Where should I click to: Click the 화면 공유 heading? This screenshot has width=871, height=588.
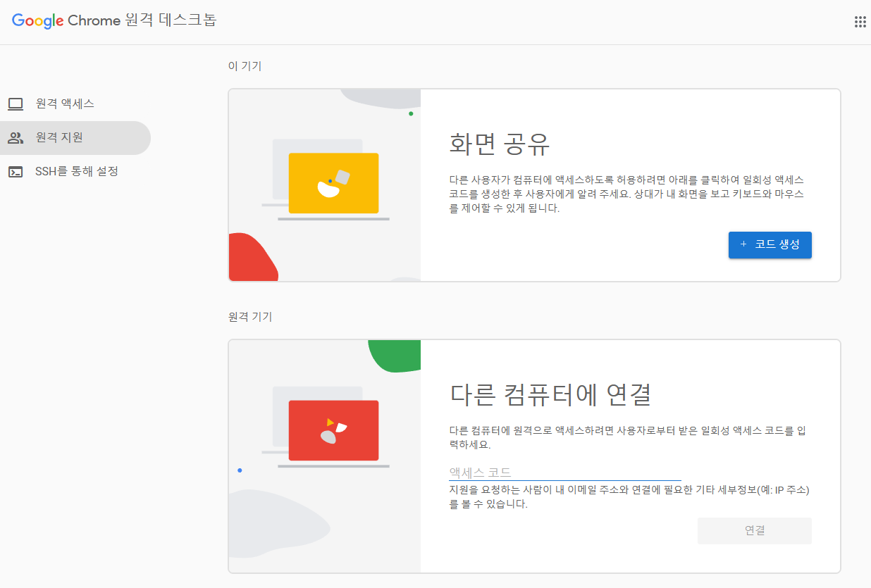500,144
